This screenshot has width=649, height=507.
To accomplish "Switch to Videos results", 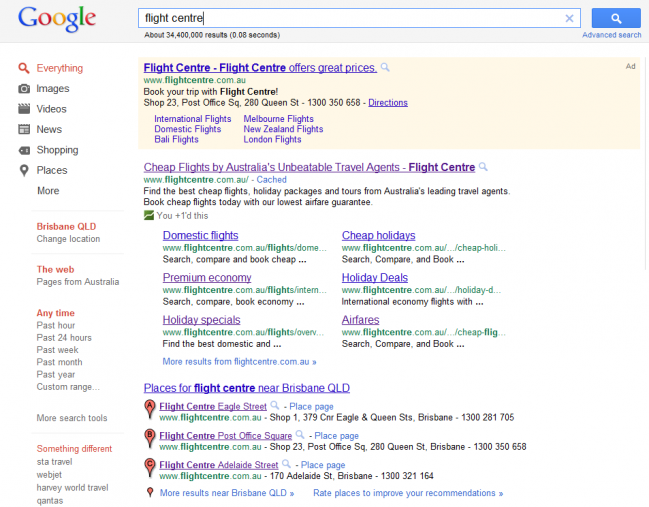I will (x=51, y=109).
